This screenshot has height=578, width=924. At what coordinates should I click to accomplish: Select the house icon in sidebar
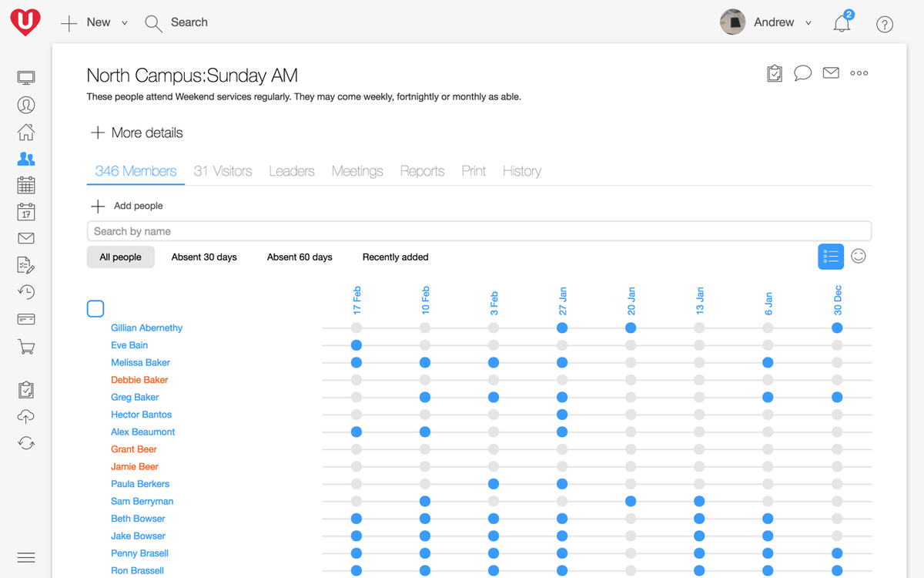(x=26, y=132)
